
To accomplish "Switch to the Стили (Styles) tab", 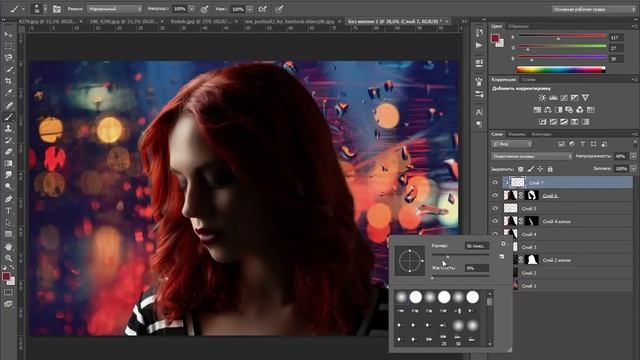I will pyautogui.click(x=528, y=80).
